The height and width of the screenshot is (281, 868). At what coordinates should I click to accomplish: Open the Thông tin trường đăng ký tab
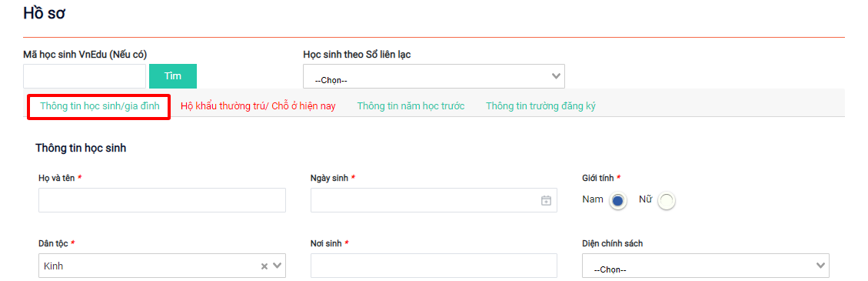tap(540, 106)
